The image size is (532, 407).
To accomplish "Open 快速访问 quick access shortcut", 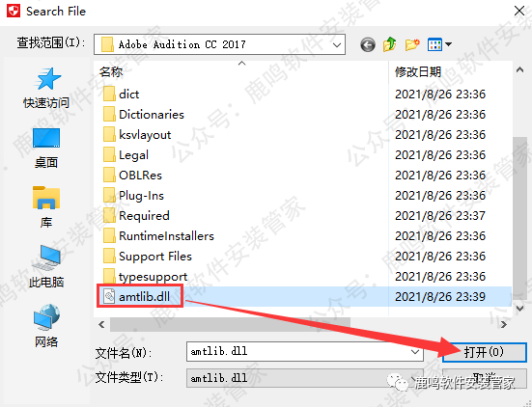I will click(46, 88).
